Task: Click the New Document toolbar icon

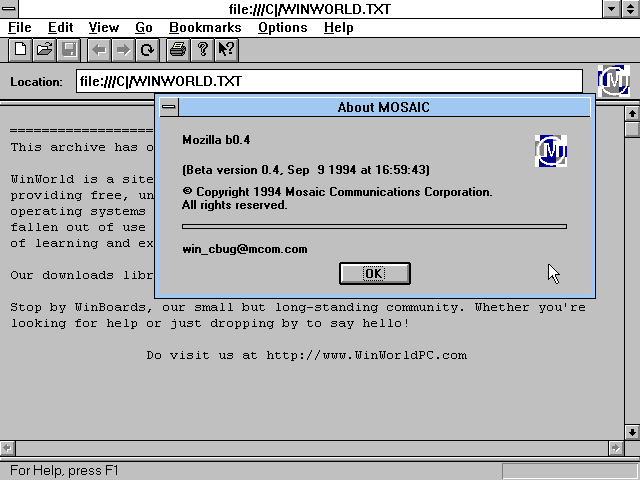Action: pos(20,50)
